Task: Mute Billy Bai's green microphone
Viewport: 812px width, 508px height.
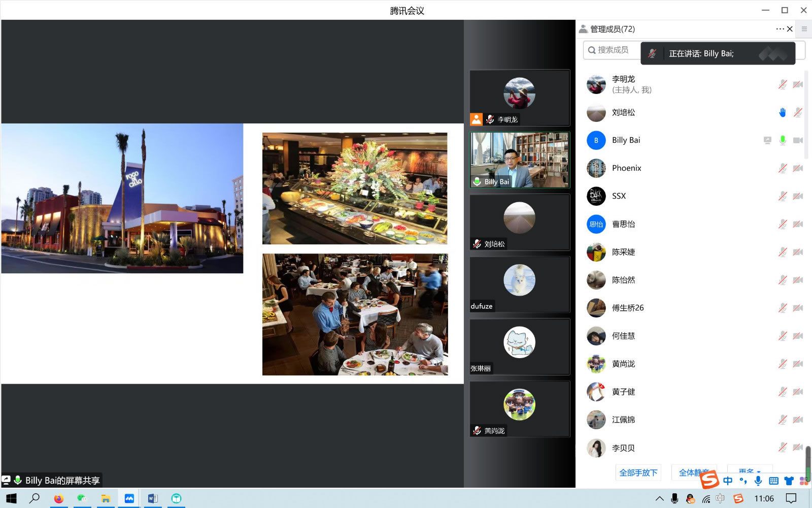Action: click(783, 140)
